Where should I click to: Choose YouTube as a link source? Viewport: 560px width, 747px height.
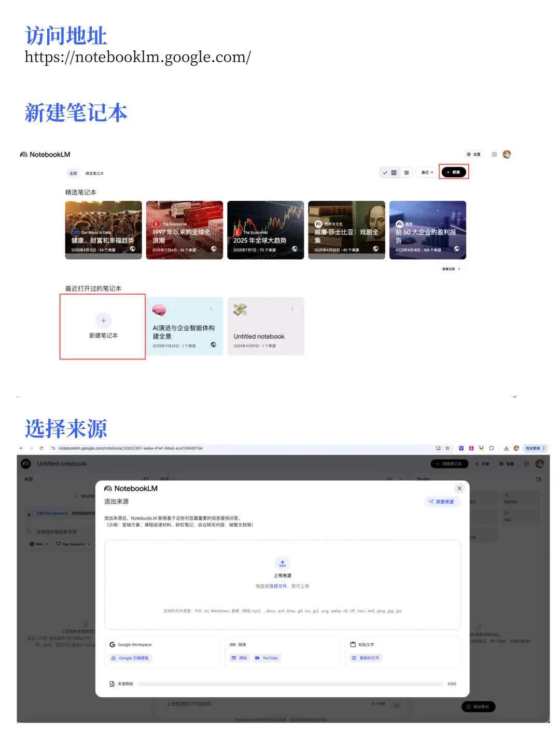pyautogui.click(x=267, y=658)
